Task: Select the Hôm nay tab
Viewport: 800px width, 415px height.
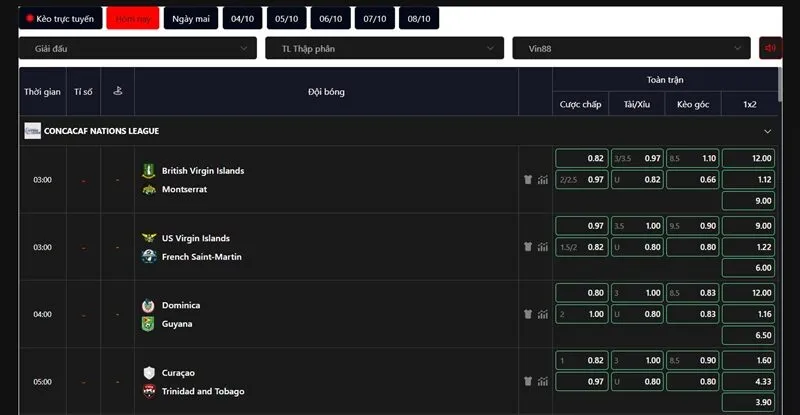Action: pos(133,19)
